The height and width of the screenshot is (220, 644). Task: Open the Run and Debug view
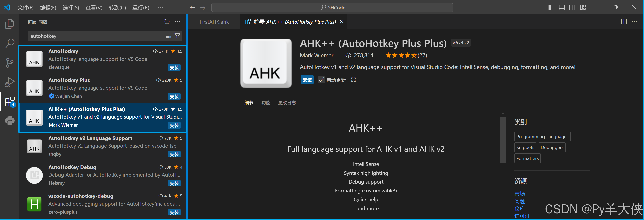pyautogui.click(x=9, y=82)
